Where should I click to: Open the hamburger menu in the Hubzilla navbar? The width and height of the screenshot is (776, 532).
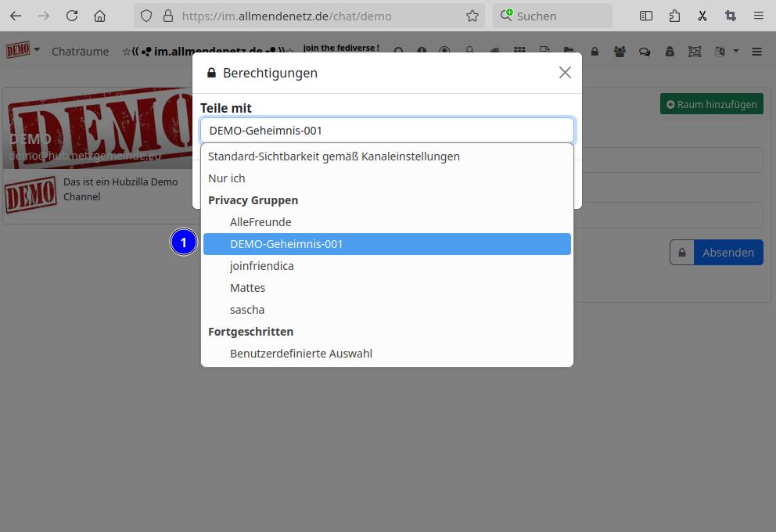click(756, 52)
